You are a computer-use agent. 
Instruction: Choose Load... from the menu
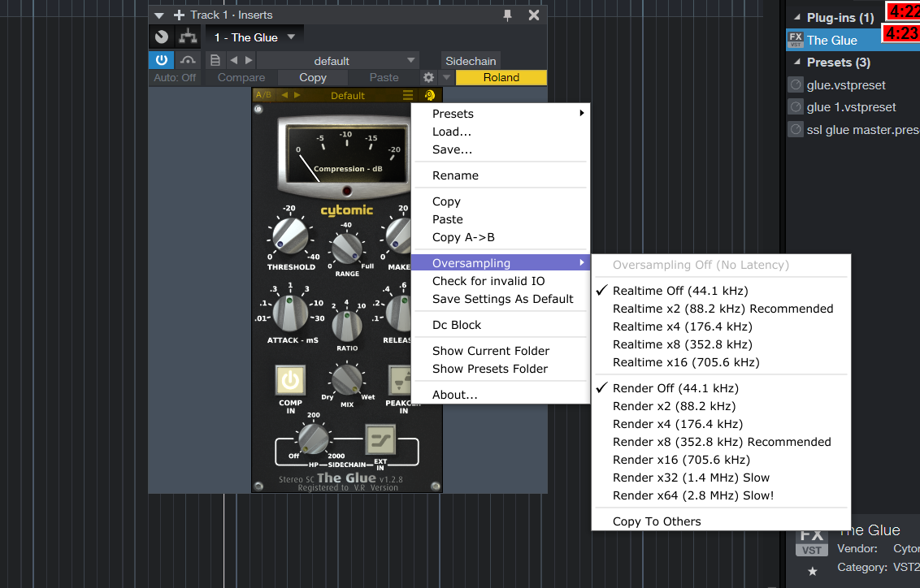tap(501, 132)
